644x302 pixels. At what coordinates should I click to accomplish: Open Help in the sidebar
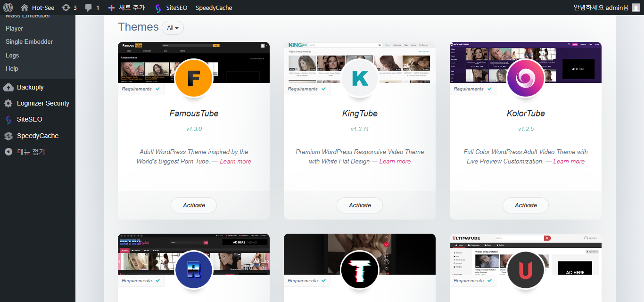click(x=12, y=68)
